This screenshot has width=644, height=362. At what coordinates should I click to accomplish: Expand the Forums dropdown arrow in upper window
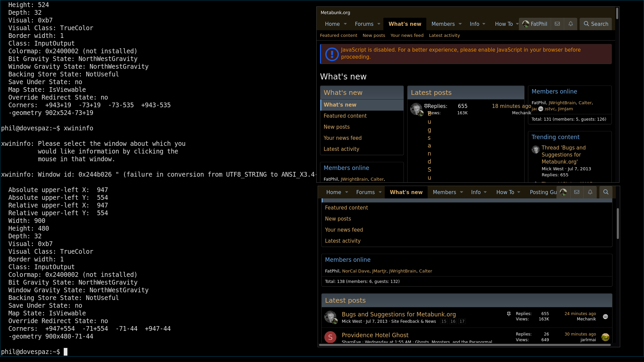pyautogui.click(x=379, y=24)
